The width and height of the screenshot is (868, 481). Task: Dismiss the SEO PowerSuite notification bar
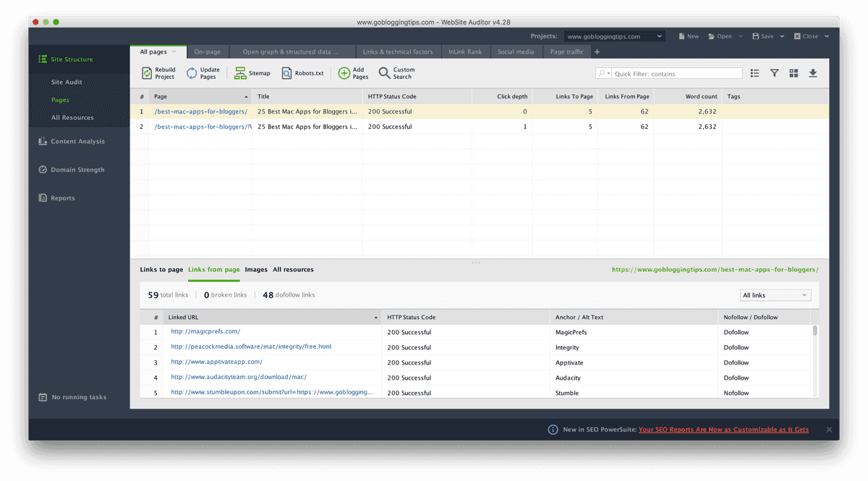(x=829, y=429)
